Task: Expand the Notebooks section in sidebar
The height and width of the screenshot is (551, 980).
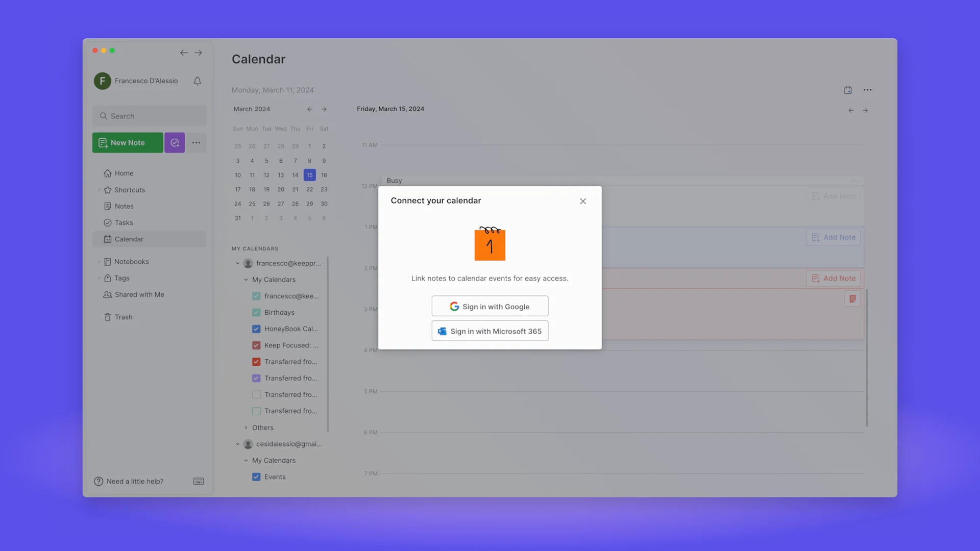Action: coord(99,262)
